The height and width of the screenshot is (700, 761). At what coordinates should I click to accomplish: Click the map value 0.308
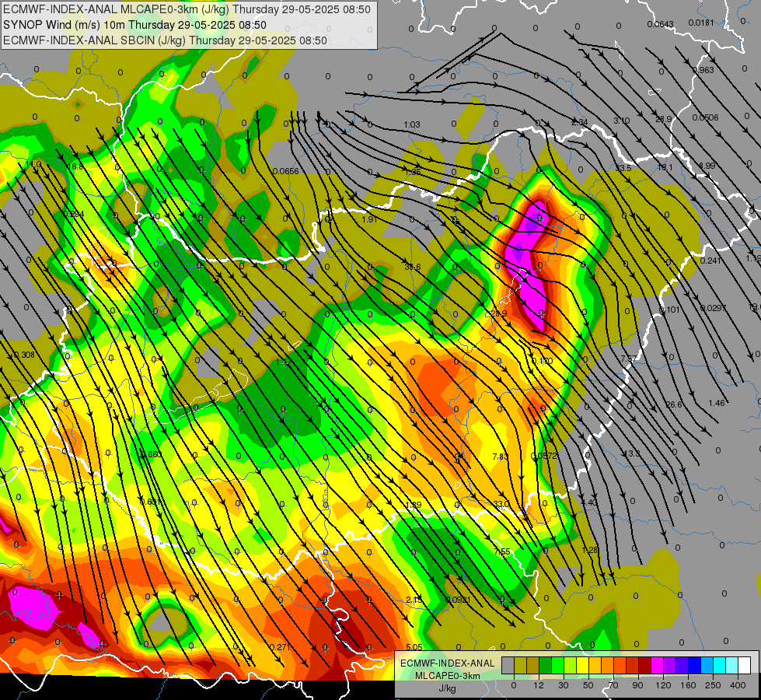point(24,355)
